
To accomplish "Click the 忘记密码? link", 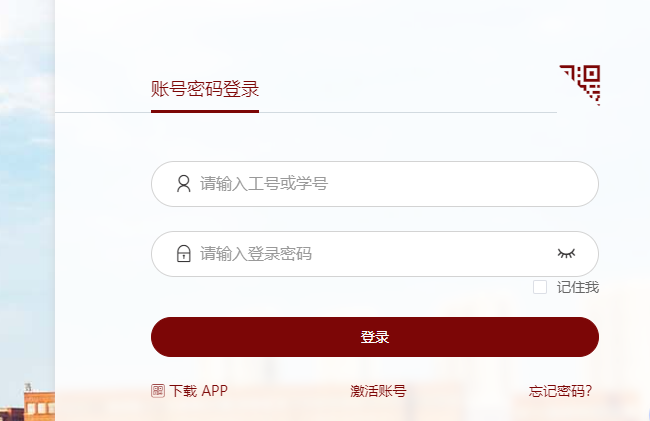I will (560, 391).
